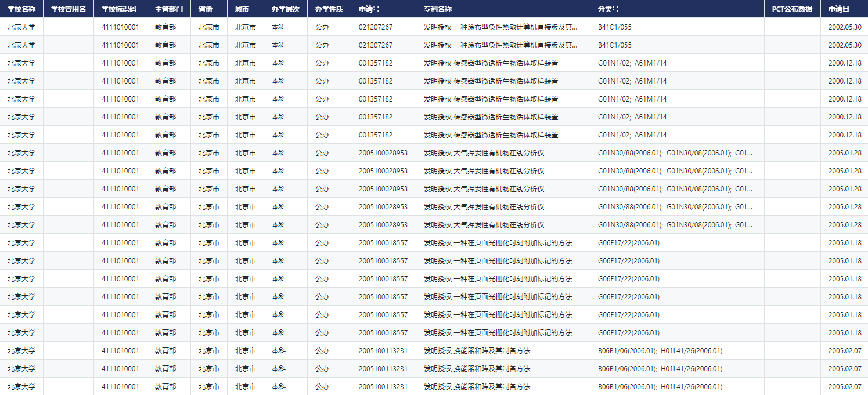Select the first 2005.01.18 application date cell
The image size is (868, 395).
[844, 243]
